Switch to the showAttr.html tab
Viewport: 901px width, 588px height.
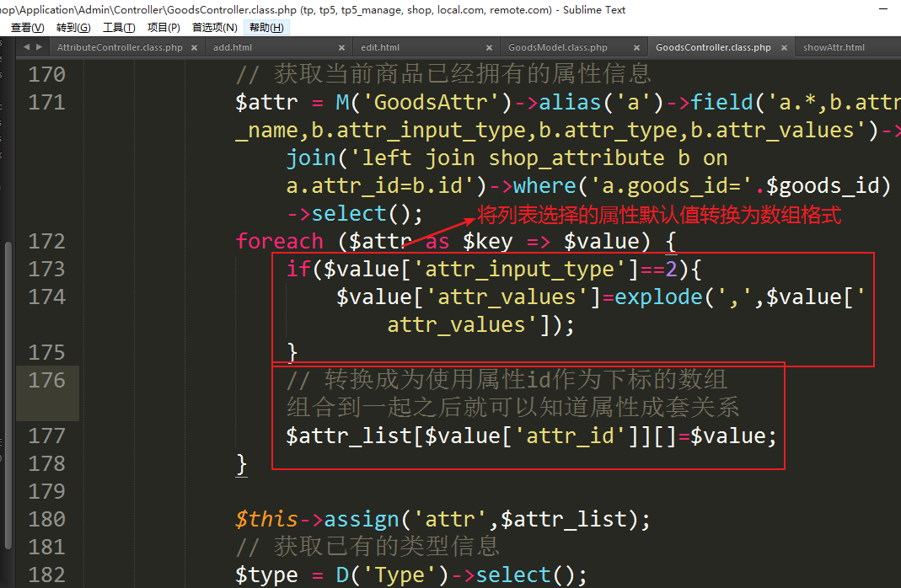point(834,48)
